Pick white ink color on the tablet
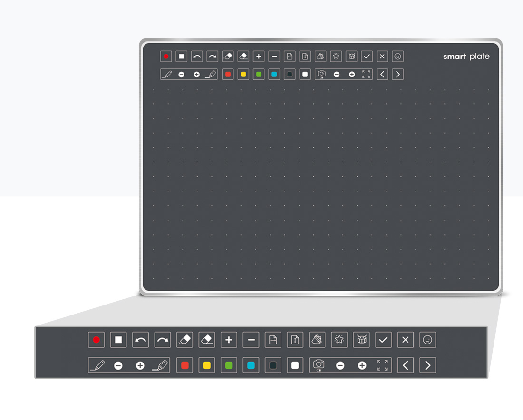The height and width of the screenshot is (420, 523). point(305,74)
